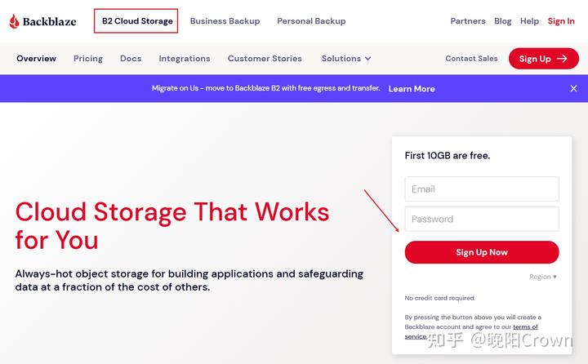Open the Docs menu item

click(131, 59)
